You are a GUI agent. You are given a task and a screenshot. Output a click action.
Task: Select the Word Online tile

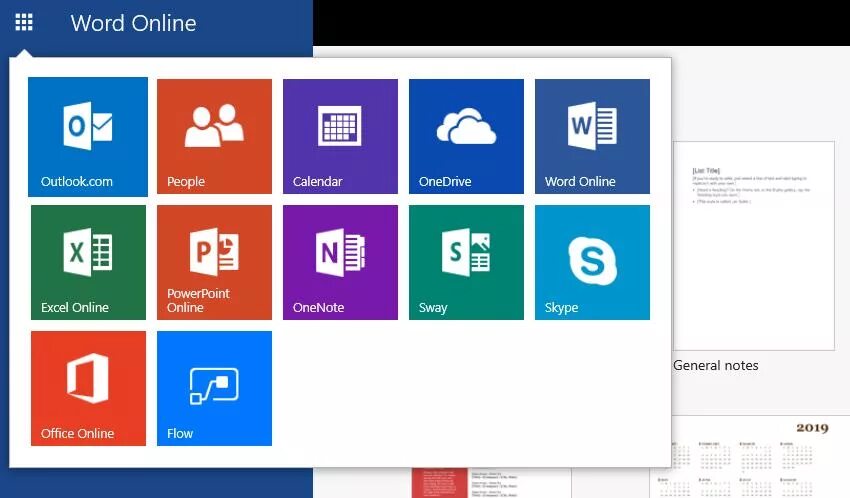point(592,137)
